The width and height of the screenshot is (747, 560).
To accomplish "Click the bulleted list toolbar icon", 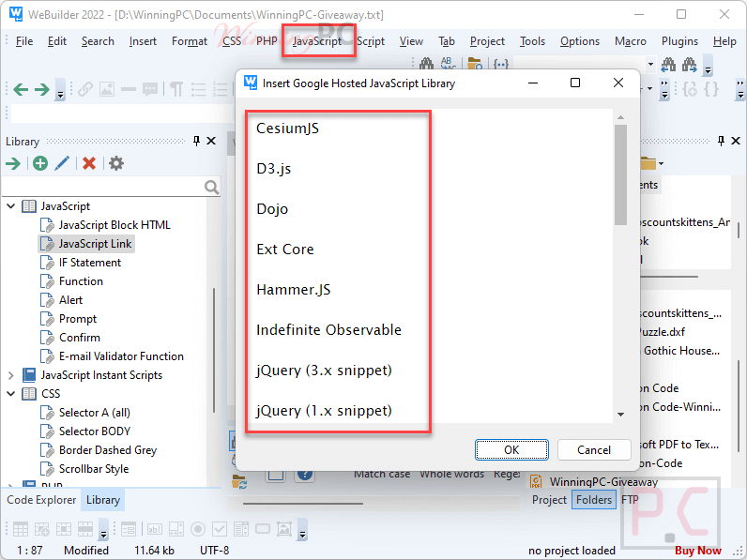I will (x=198, y=89).
